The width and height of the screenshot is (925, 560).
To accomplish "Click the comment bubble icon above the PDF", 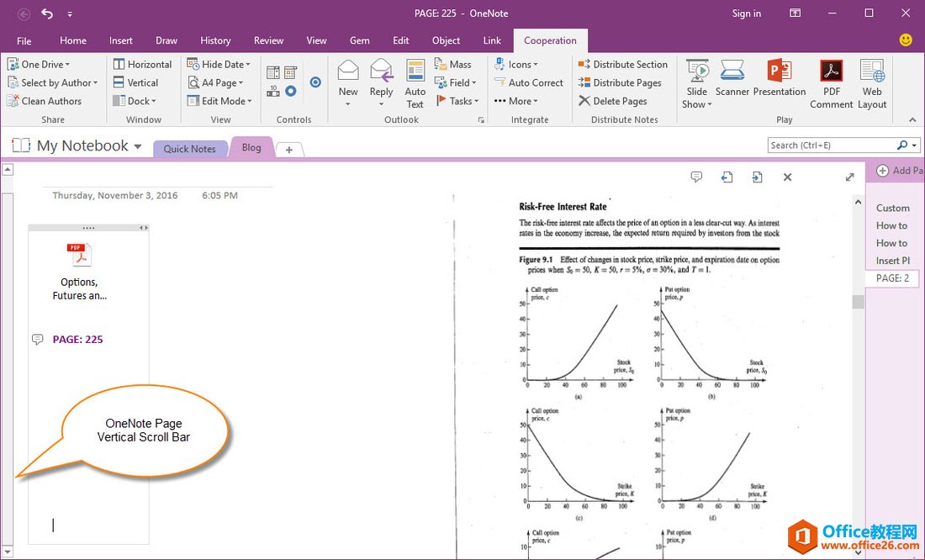I will click(696, 177).
